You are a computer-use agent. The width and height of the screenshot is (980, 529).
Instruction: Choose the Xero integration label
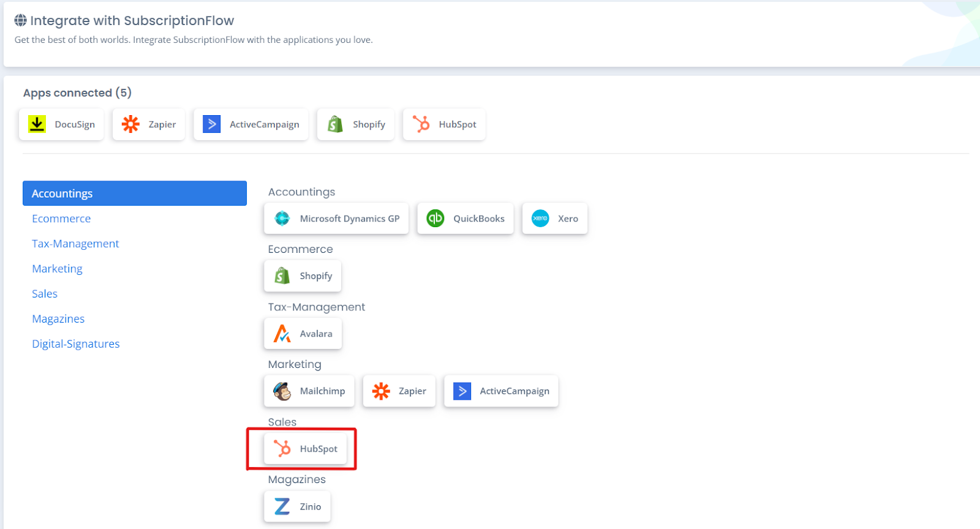pos(568,219)
